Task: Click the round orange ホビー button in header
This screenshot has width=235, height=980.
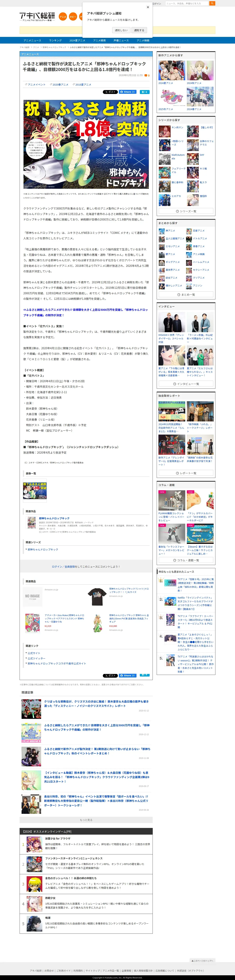Action: [73, 17]
